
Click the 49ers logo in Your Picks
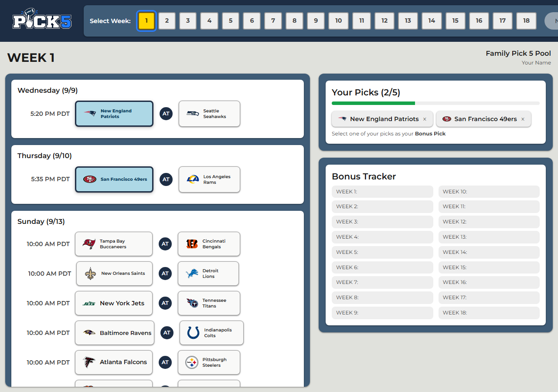tap(446, 119)
